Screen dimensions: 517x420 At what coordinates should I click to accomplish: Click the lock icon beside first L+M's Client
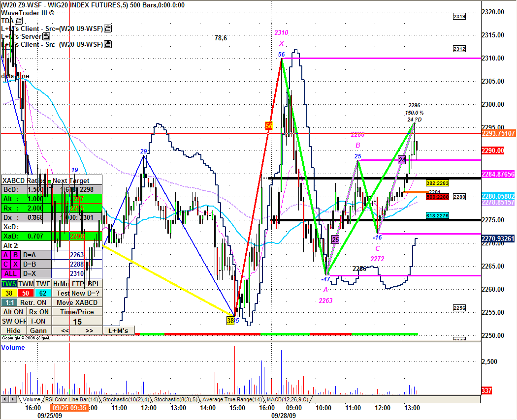108,29
